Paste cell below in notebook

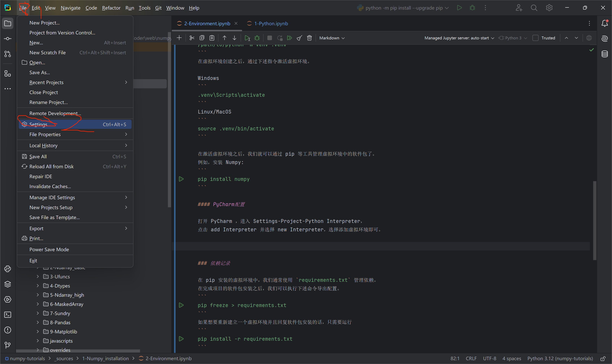(212, 38)
